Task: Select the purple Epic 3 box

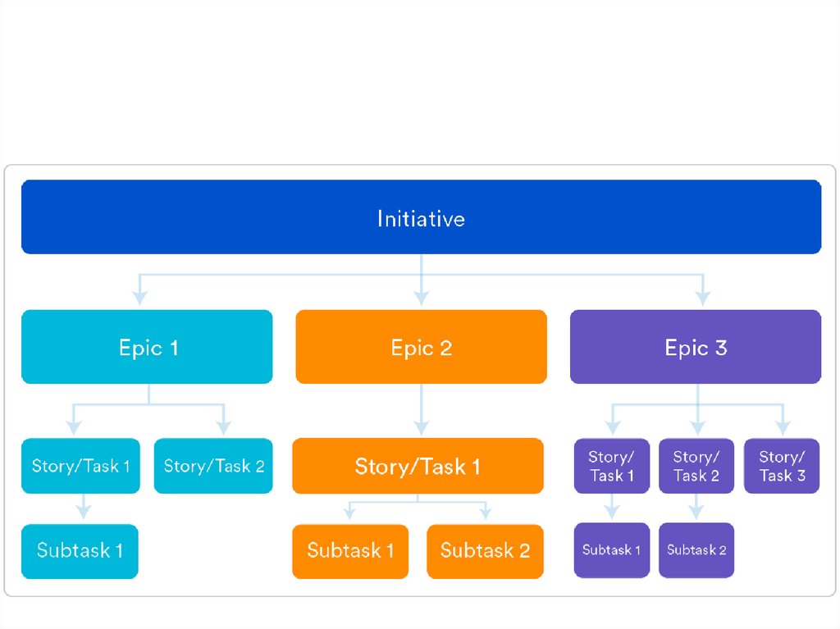Action: 696,347
